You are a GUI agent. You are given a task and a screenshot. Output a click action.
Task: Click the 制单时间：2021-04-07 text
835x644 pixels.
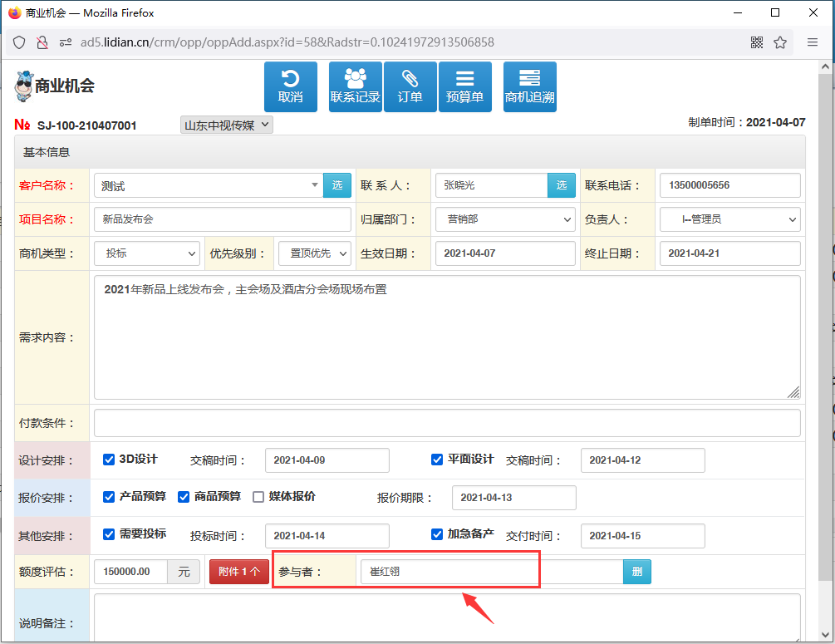[x=747, y=122]
